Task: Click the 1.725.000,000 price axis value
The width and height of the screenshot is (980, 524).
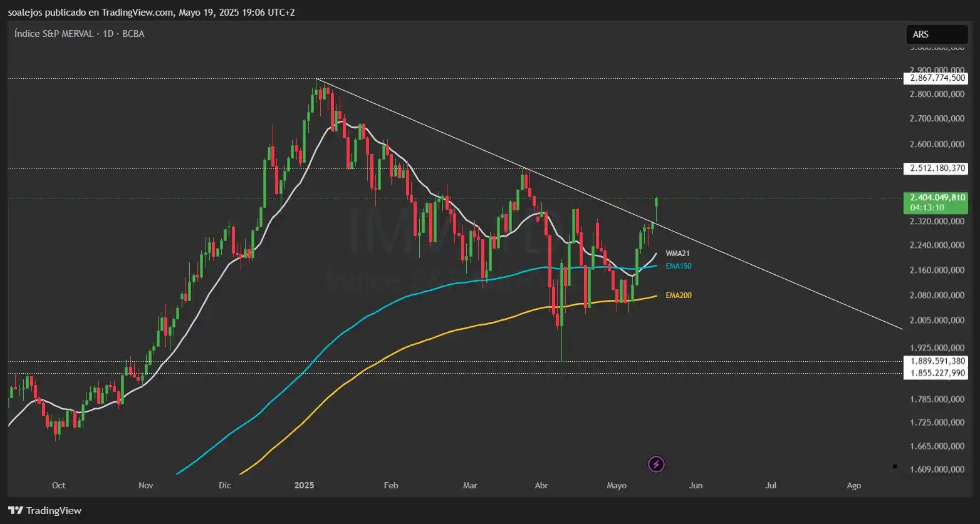Action: 937,423
